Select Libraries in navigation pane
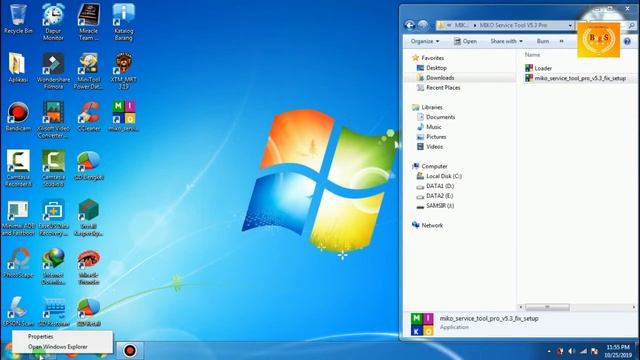The width and height of the screenshot is (640, 360). (427, 107)
